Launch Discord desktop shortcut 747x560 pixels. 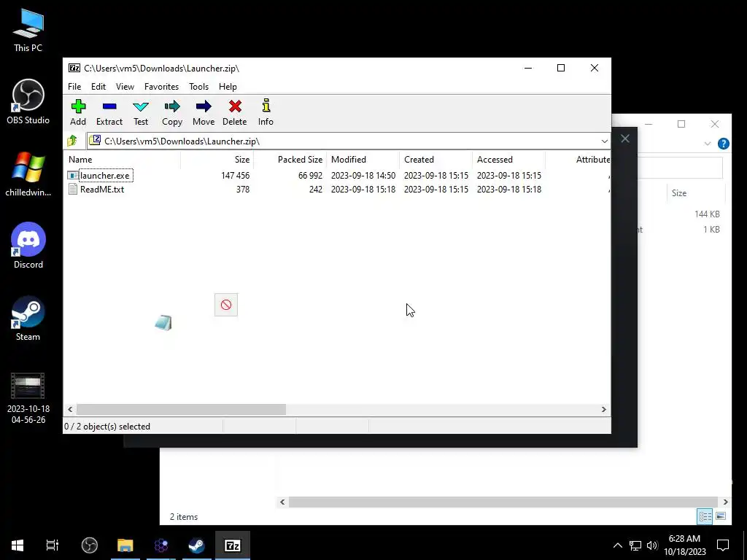coord(28,246)
